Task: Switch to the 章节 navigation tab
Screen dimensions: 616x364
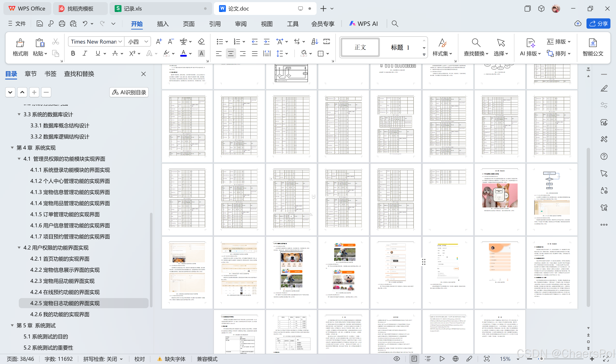Action: tap(30, 74)
